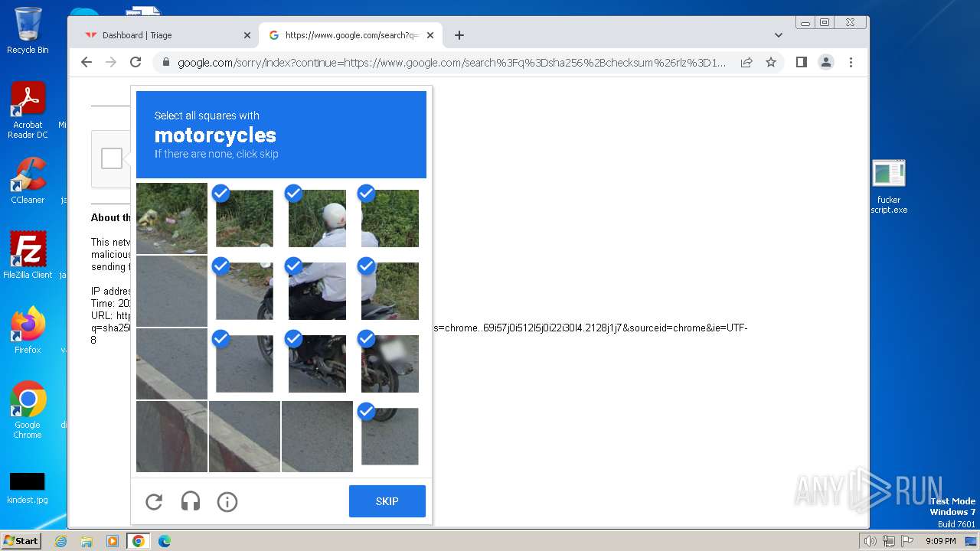Deselect the tile with motorcycle license plate
The width and height of the screenshot is (980, 551).
pos(390,364)
